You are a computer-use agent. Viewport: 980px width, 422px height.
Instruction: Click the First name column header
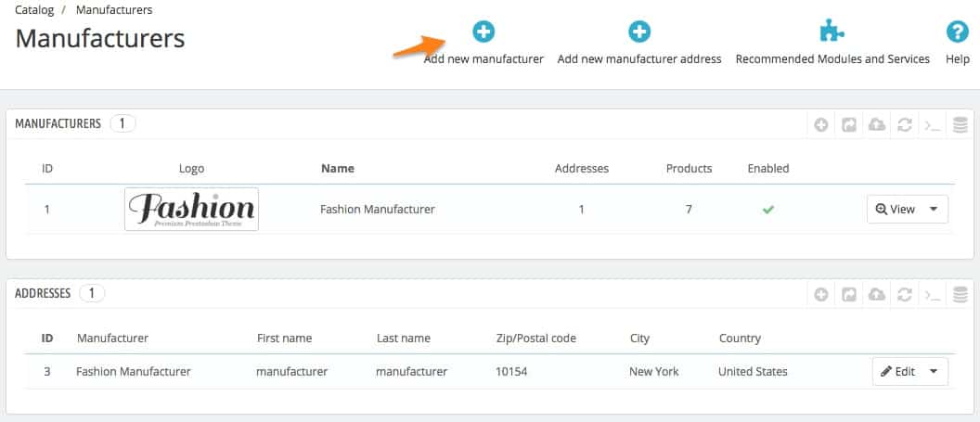click(x=284, y=339)
